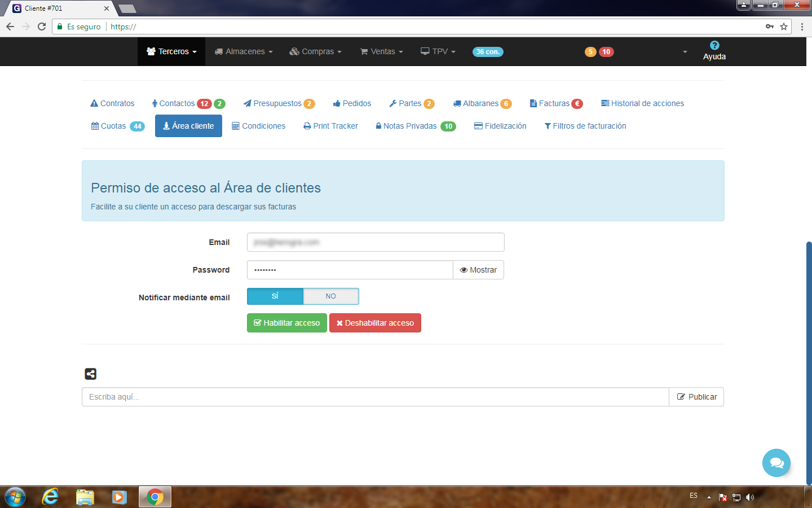Click the Ayuda help icon
The width and height of the screenshot is (812, 508).
(x=714, y=46)
